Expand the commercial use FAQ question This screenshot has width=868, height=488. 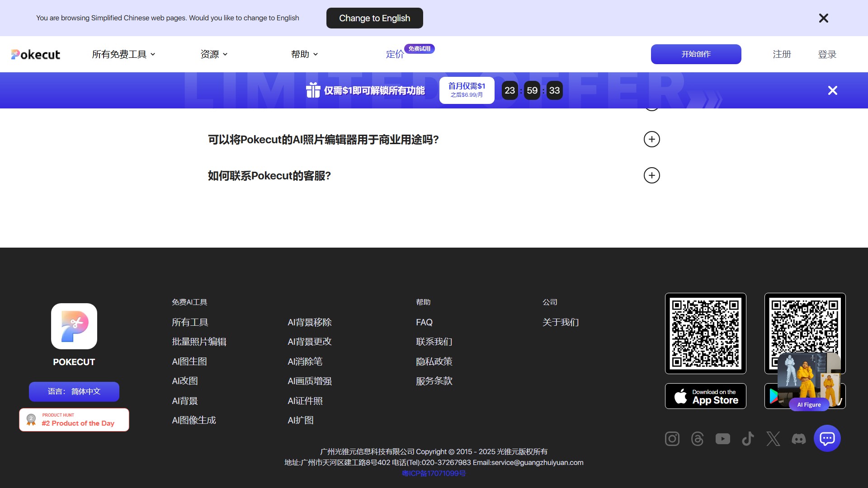tap(651, 139)
